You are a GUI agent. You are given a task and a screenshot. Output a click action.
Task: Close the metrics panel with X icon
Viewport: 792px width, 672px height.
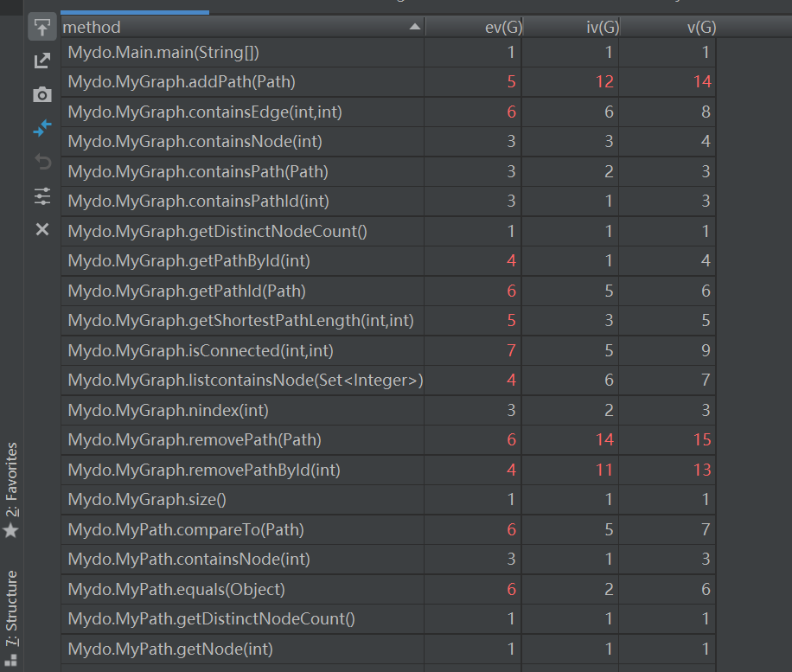[x=42, y=229]
